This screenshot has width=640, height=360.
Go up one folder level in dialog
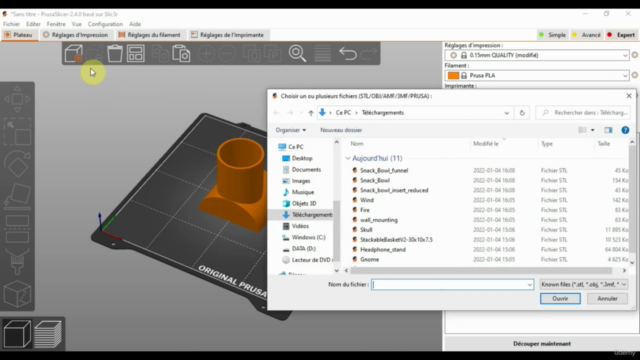click(311, 113)
